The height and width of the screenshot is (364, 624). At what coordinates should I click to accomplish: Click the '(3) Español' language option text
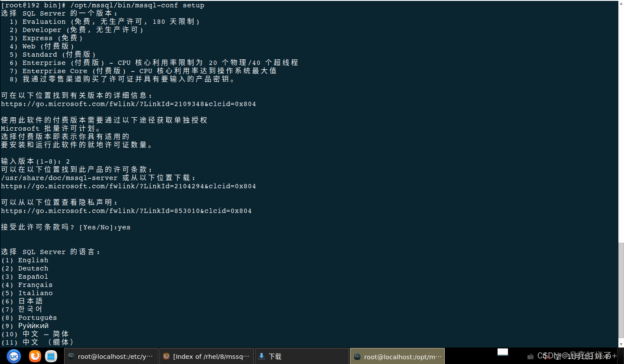click(x=25, y=277)
